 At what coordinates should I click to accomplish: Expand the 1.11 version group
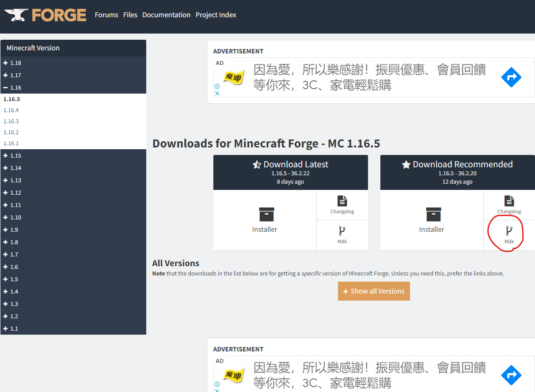pyautogui.click(x=73, y=205)
